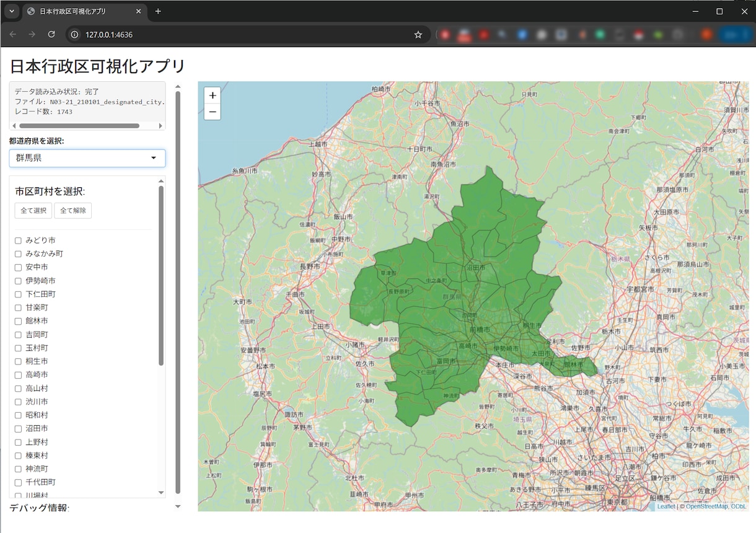Image resolution: width=756 pixels, height=533 pixels.
Task: Click the address bar URL 127.0.0.1:4636
Action: (109, 35)
